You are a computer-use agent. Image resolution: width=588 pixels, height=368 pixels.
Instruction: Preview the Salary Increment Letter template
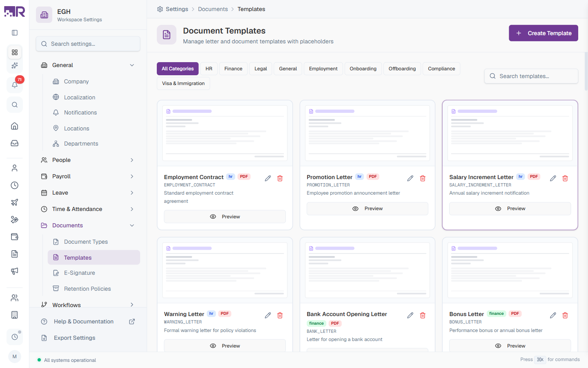click(x=510, y=209)
